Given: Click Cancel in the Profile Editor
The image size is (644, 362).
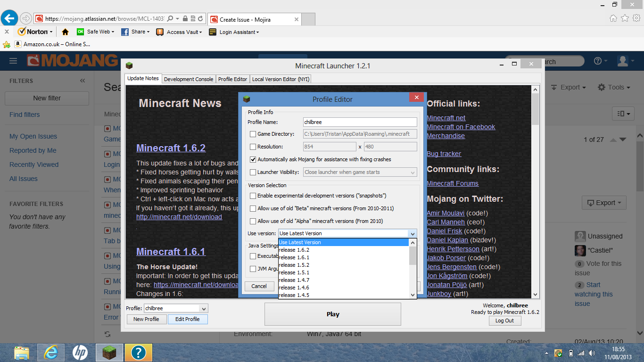Looking at the screenshot, I should click(x=259, y=286).
